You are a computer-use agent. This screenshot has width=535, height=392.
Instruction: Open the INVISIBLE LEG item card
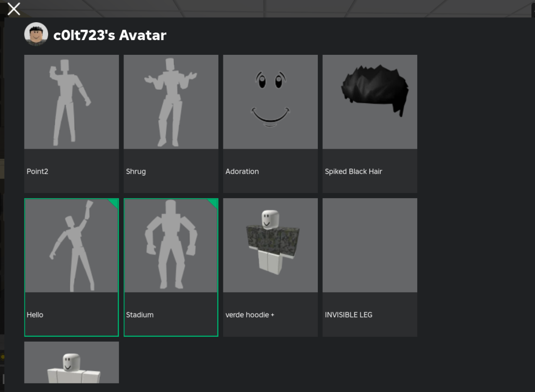coord(370,267)
